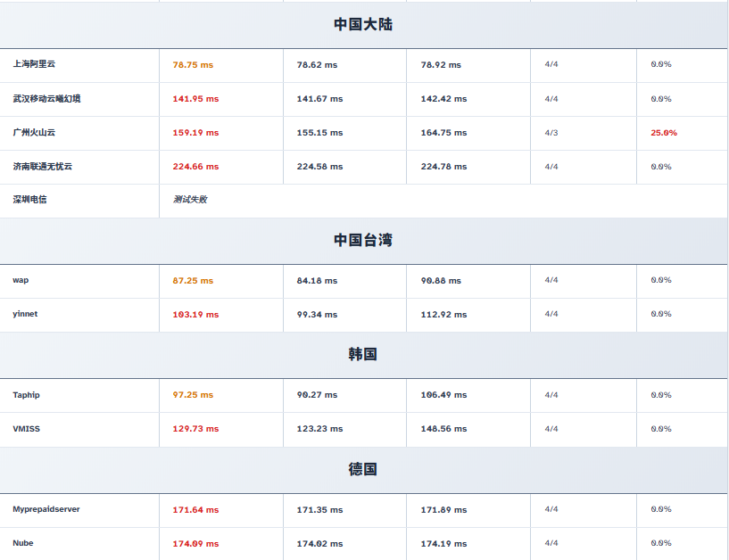Click the Nube node name
This screenshot has width=729, height=560.
[23, 543]
